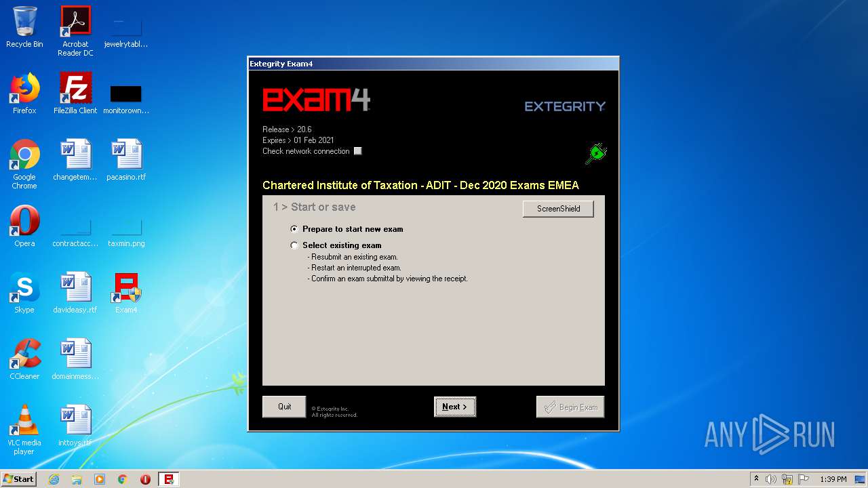Switch to Exam4 taskbar button
Image resolution: width=868 pixels, height=488 pixels.
(169, 479)
